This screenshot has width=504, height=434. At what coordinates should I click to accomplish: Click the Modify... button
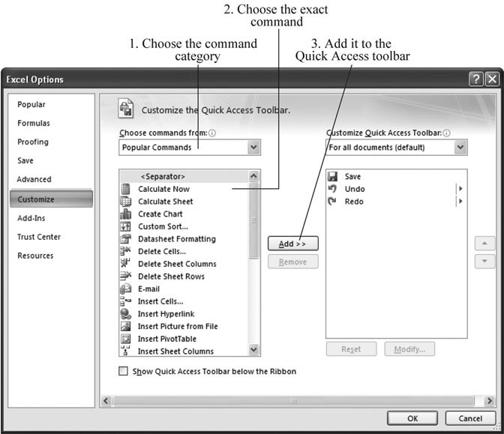coord(409,349)
